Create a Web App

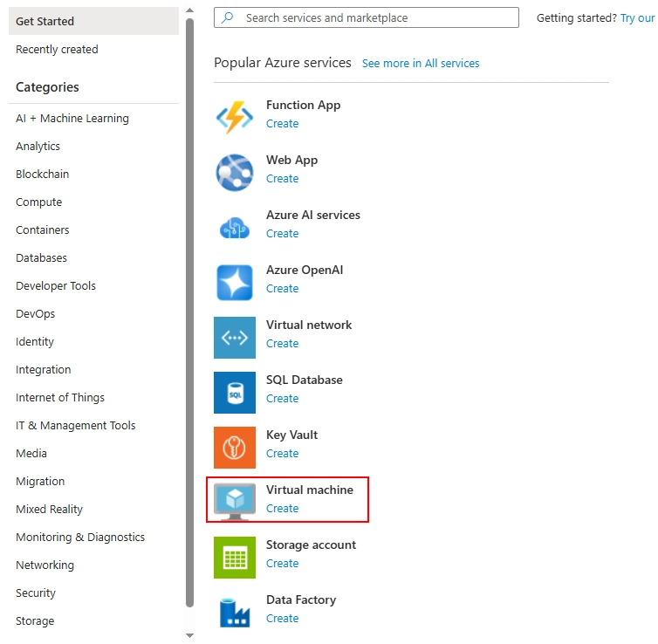click(283, 178)
